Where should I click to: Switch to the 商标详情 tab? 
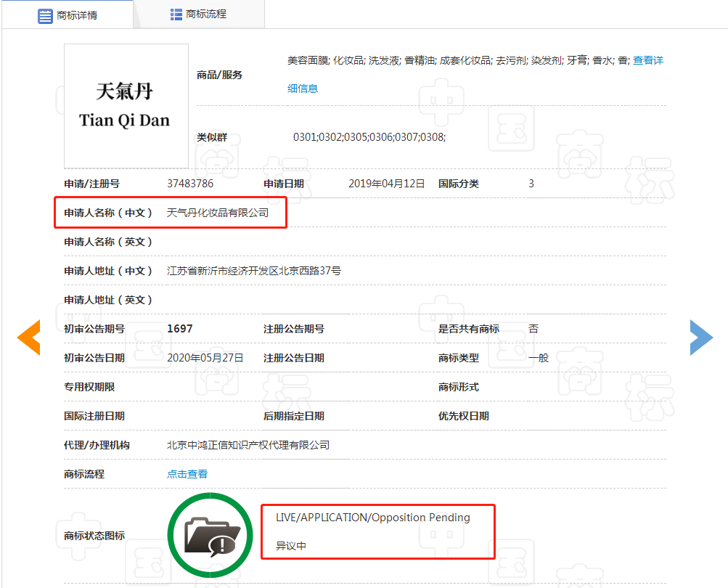tap(68, 15)
